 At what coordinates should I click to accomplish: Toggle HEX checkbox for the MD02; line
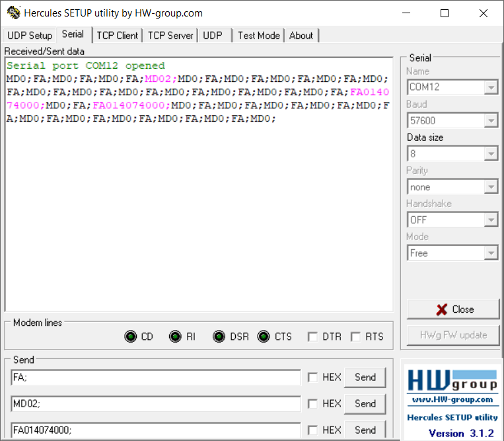click(x=312, y=404)
